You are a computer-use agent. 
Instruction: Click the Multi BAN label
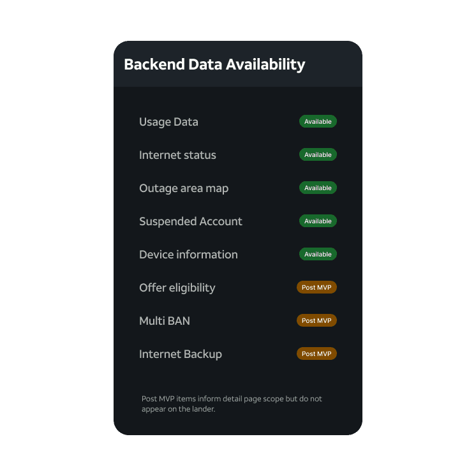[165, 321]
